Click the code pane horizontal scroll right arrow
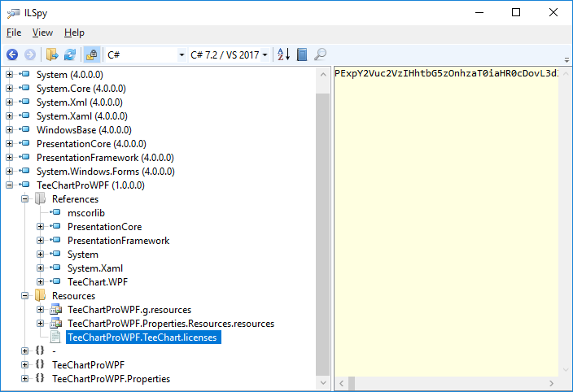Screen dimensions: 573x392 tap(552, 384)
